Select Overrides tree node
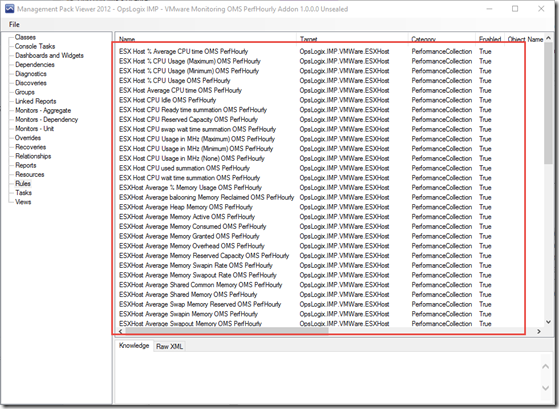The width and height of the screenshot is (559, 409). (28, 138)
